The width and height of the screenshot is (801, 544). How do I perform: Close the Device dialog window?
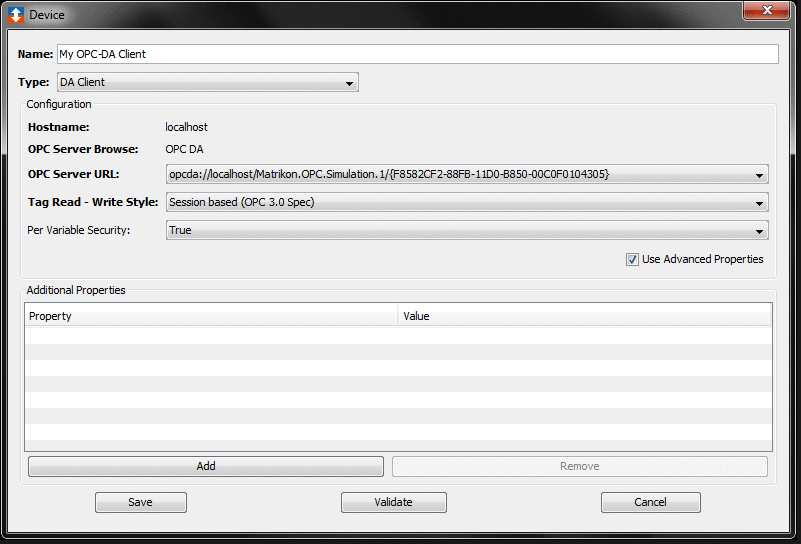[767, 10]
